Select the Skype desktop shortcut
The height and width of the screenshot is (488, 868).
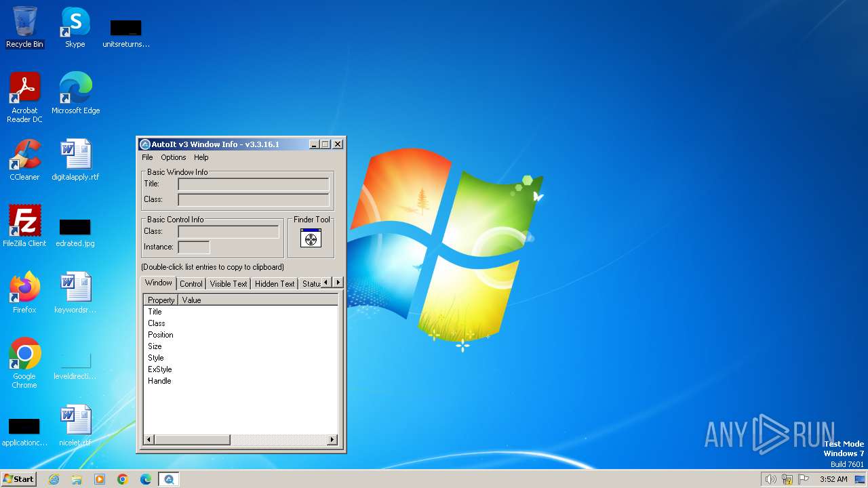tap(75, 28)
